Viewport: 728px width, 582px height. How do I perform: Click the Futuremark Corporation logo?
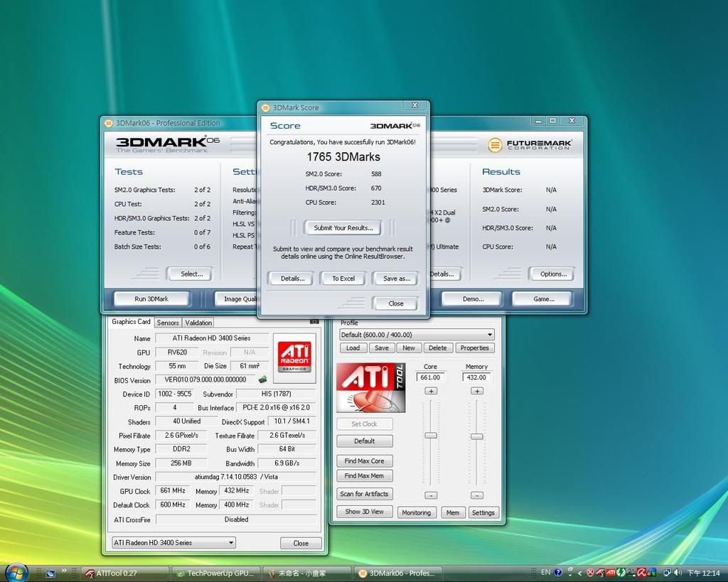point(529,145)
